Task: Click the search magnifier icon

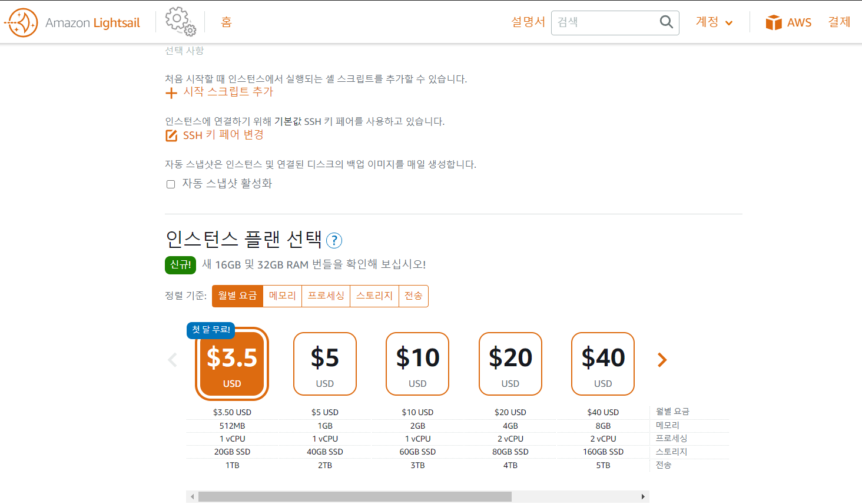Action: coord(666,22)
